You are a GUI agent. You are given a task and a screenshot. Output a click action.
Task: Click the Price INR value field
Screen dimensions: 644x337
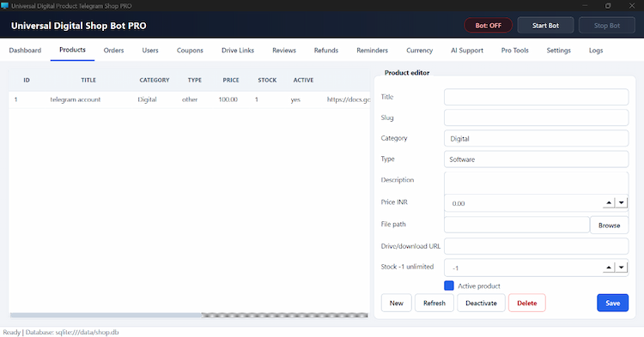[x=523, y=203]
